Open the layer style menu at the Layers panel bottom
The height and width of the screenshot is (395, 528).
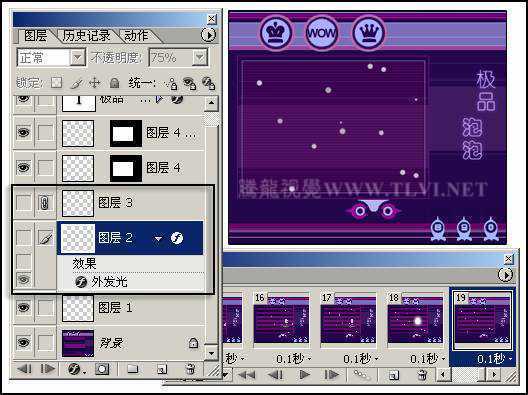75,369
